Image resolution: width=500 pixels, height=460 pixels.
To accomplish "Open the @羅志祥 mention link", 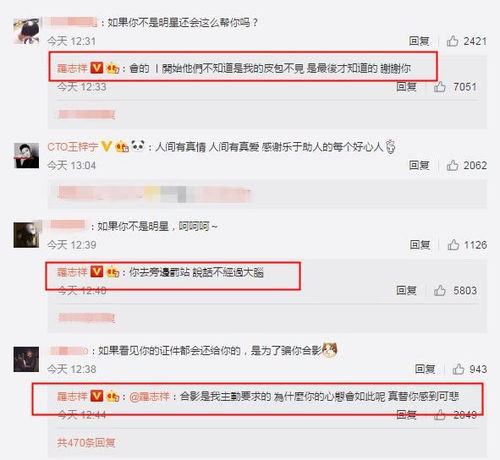I will (149, 397).
